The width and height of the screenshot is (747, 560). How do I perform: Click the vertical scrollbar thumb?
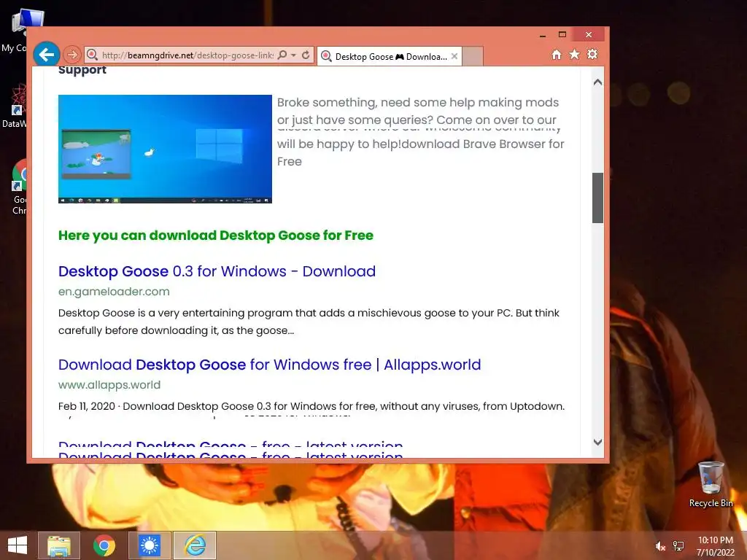point(598,198)
